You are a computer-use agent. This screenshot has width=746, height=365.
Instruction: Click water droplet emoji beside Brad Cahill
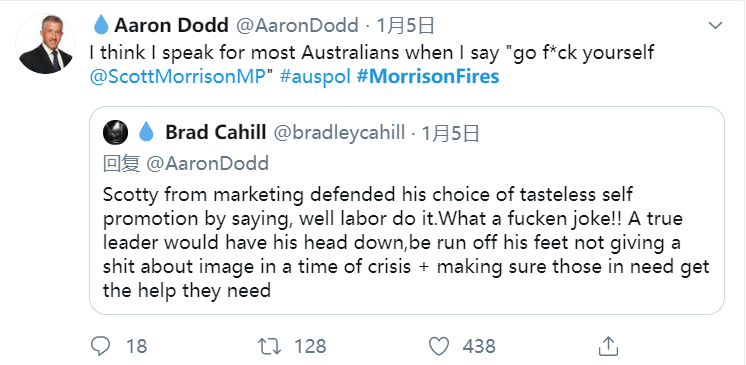coord(147,132)
